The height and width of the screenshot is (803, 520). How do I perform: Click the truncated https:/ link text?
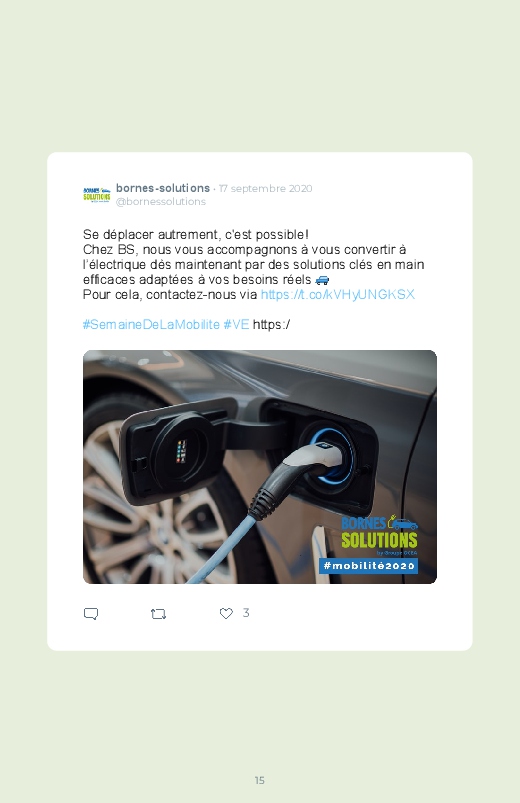pos(272,325)
